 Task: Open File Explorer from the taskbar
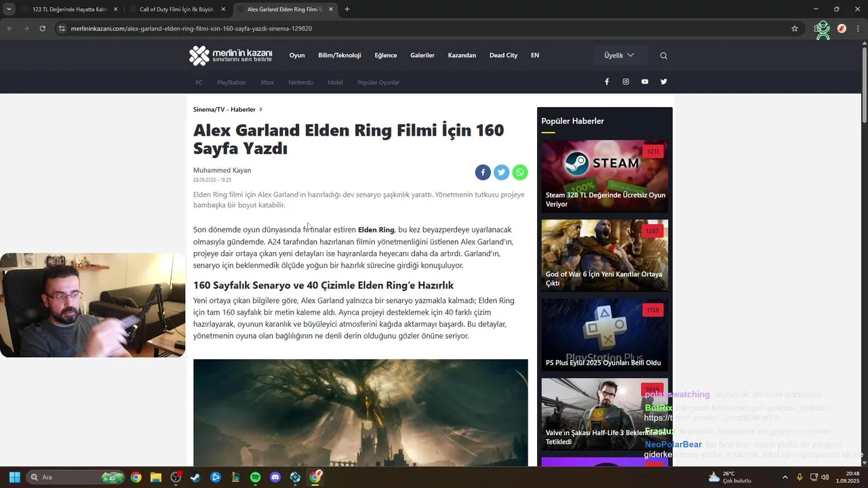156,477
